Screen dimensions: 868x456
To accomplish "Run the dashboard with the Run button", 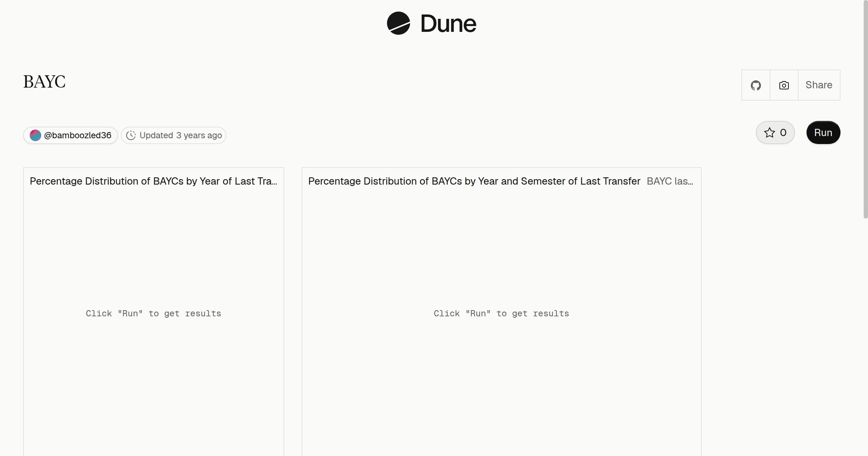I will coord(823,132).
